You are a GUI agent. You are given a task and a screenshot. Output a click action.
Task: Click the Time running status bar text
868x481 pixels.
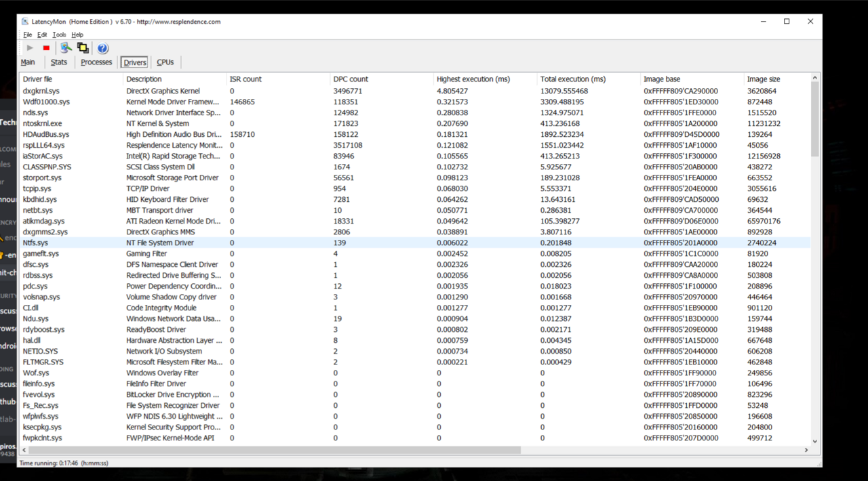click(x=64, y=463)
